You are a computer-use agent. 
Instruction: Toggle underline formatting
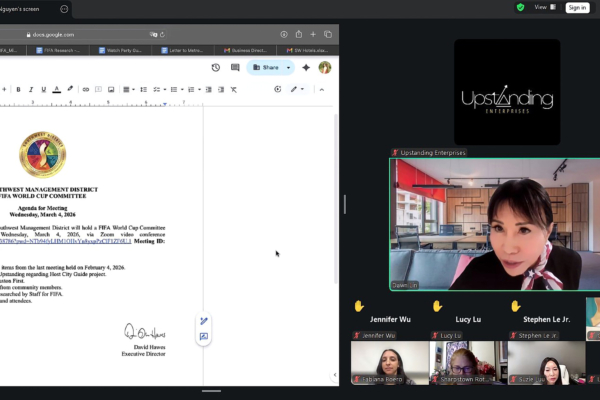[x=45, y=89]
